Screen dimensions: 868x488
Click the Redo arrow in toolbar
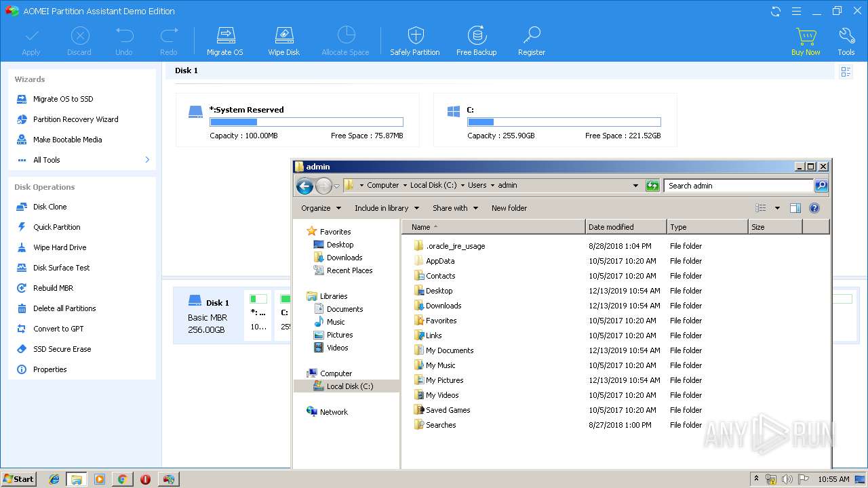[x=169, y=41]
